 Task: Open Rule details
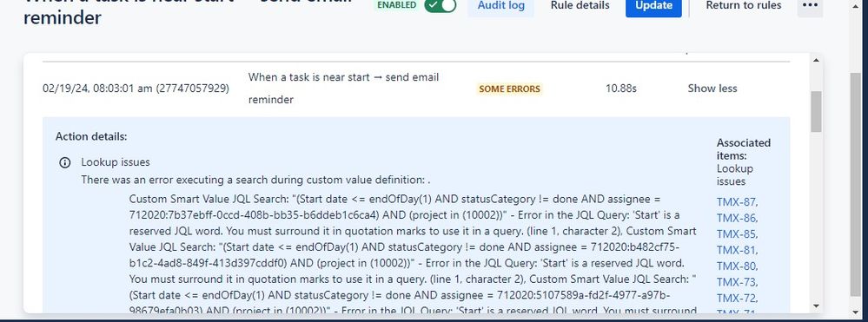pyautogui.click(x=580, y=5)
